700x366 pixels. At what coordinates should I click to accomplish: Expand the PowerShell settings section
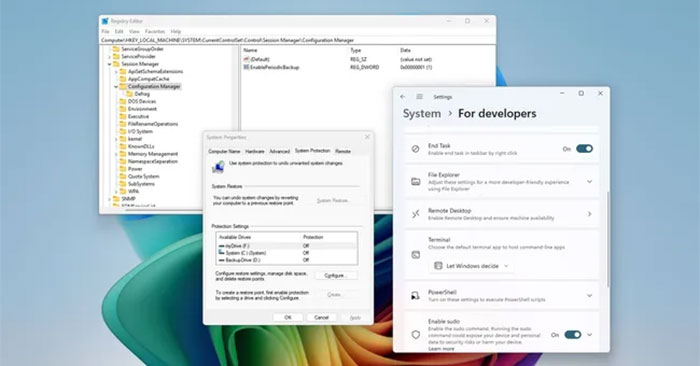click(x=589, y=295)
